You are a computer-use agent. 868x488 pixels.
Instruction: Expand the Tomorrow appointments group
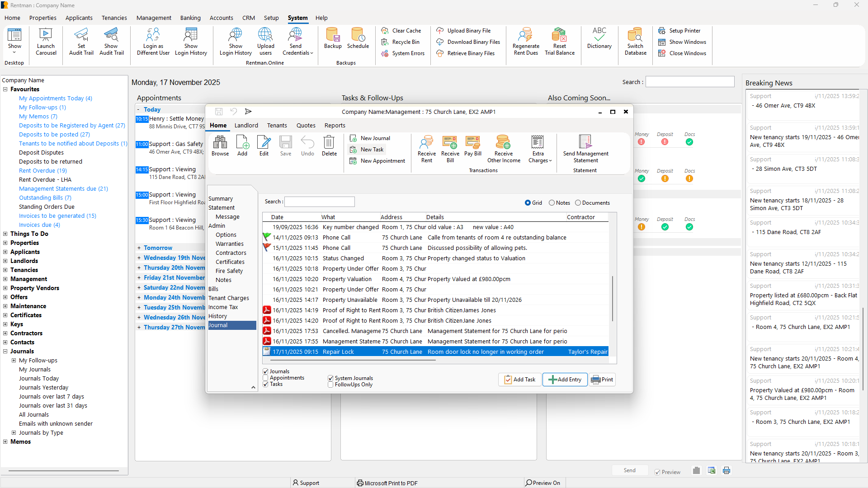coord(139,248)
